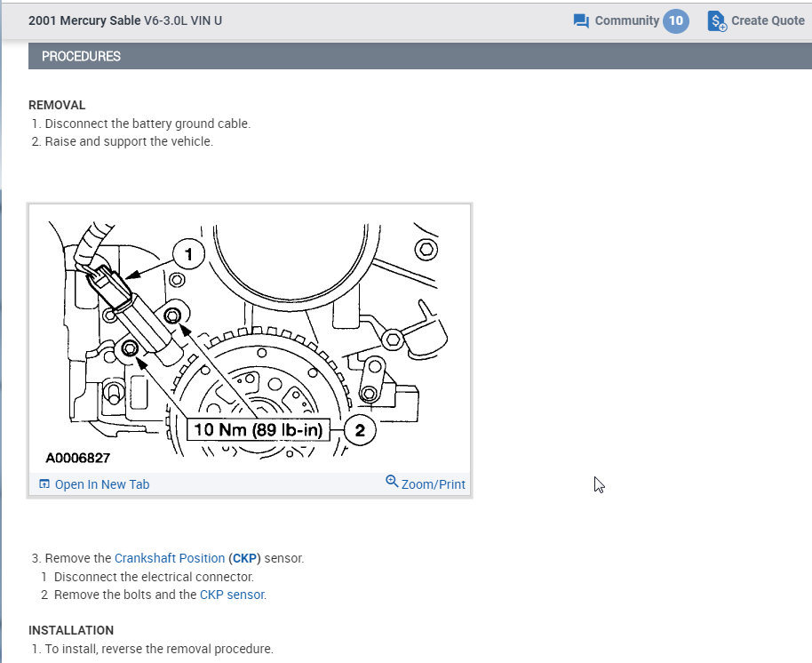Open the Community link text
Viewport: 812px width, 663px height.
click(626, 20)
